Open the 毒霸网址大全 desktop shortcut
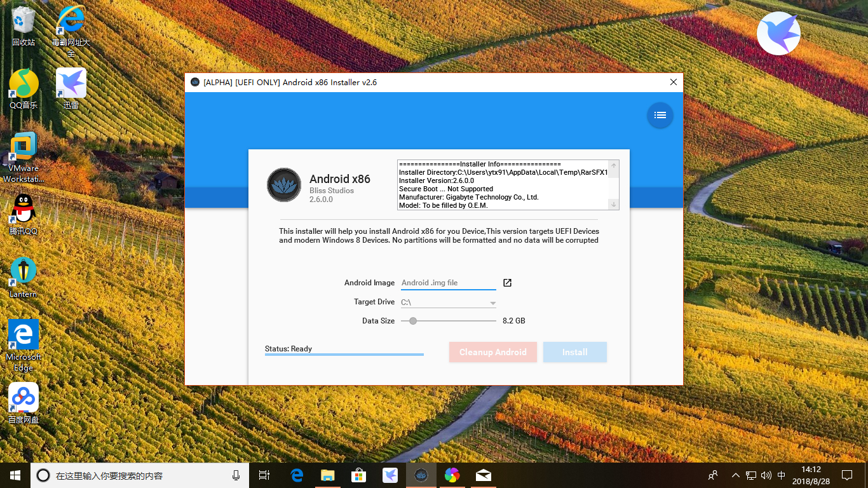This screenshot has width=868, height=488. coord(71,30)
